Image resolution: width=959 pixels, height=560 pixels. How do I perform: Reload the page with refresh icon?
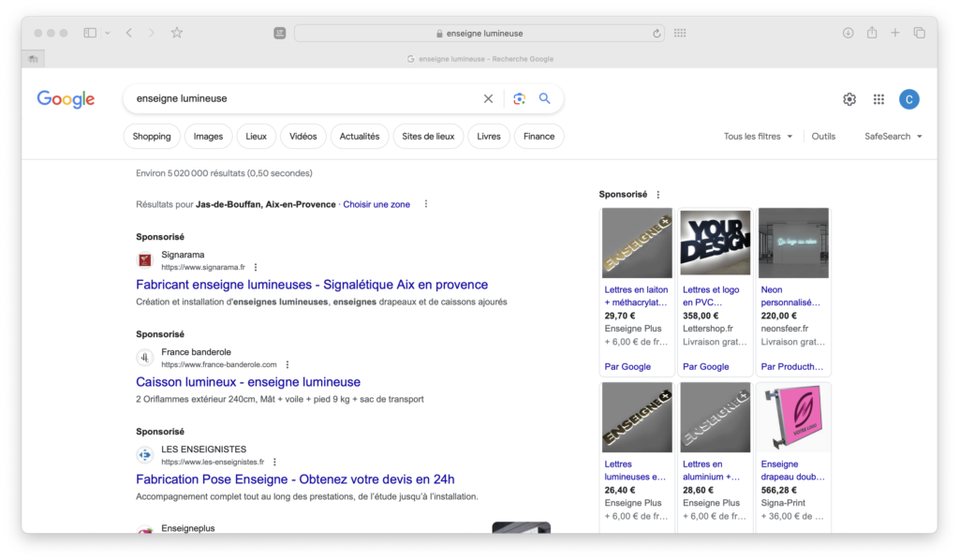coord(657,34)
